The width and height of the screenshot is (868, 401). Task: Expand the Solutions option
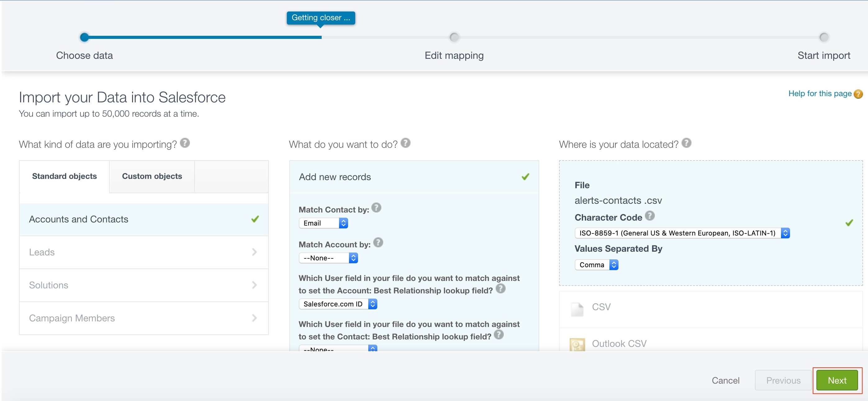click(144, 285)
